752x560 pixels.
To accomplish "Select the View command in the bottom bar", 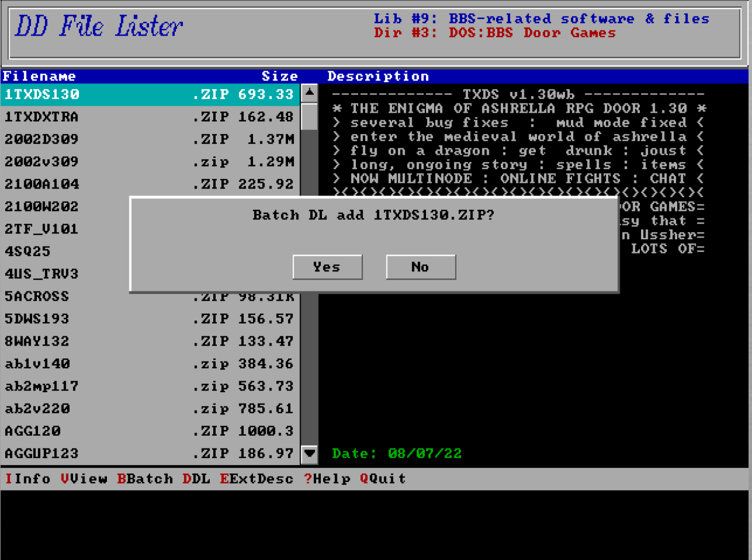I will point(84,479).
